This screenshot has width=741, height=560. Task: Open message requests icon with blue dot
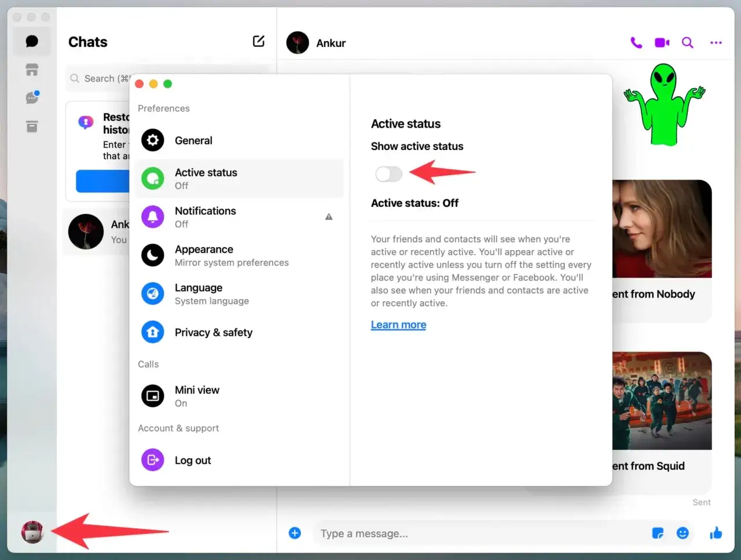coord(32,97)
